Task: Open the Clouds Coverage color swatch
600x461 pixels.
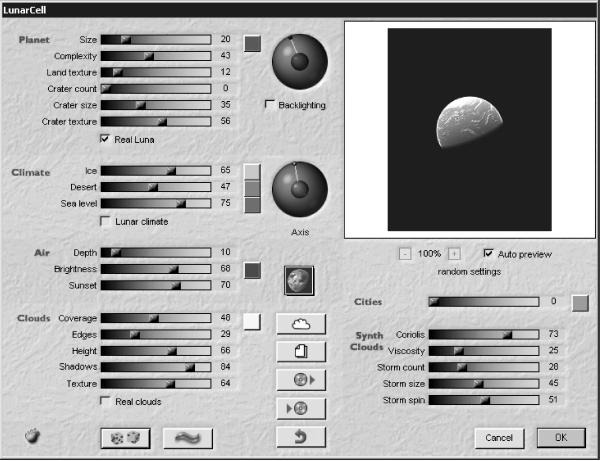Action: 252,322
